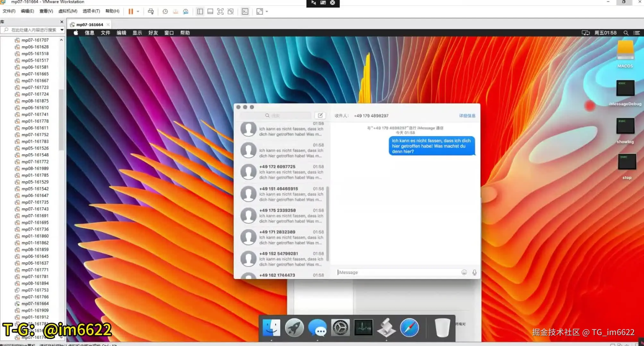Expand the stretch guest dropdown arrow
This screenshot has height=346, width=644.
point(267,12)
